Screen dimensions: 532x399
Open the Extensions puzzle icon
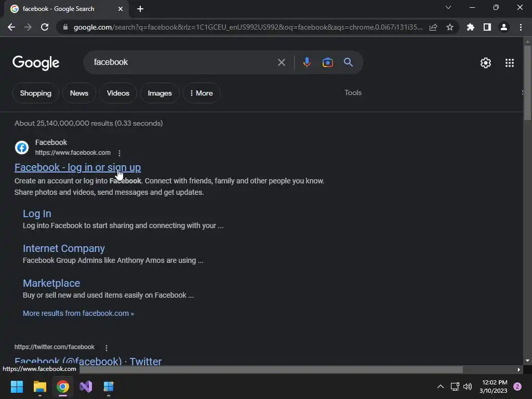pyautogui.click(x=471, y=27)
